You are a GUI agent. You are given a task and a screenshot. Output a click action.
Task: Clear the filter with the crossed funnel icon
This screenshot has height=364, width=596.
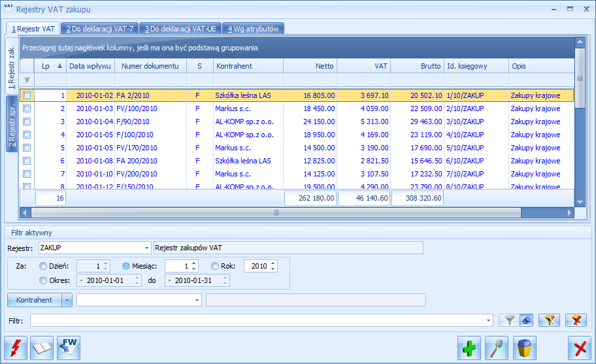(576, 321)
